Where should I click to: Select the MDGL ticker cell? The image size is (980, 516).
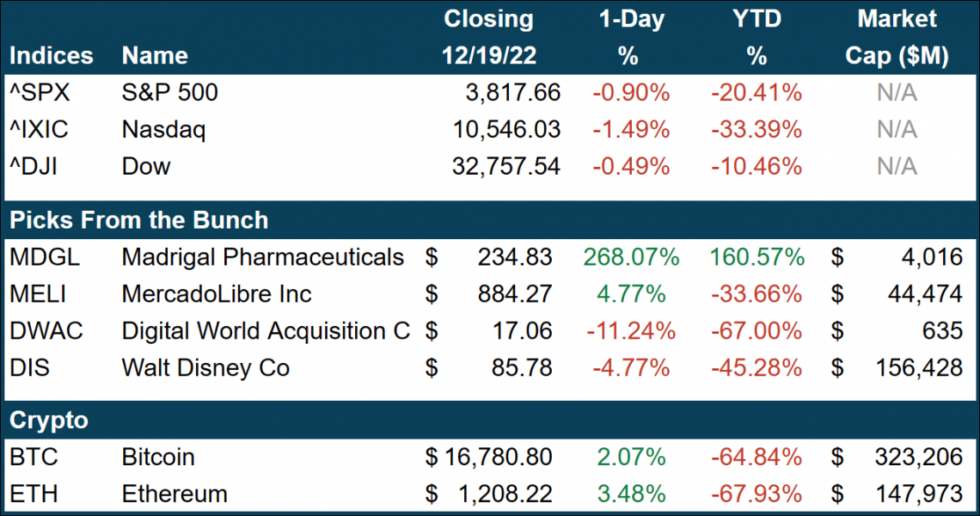(46, 257)
